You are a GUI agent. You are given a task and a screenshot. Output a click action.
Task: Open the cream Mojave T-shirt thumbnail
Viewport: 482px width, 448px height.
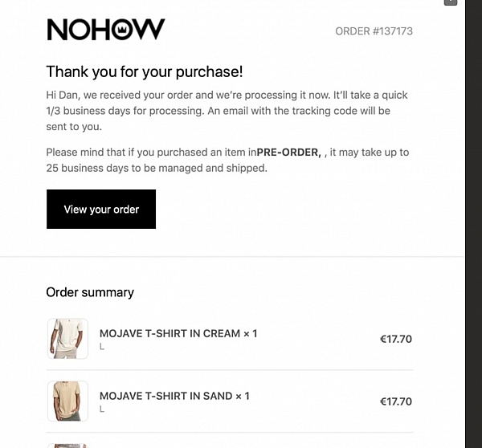(x=67, y=338)
